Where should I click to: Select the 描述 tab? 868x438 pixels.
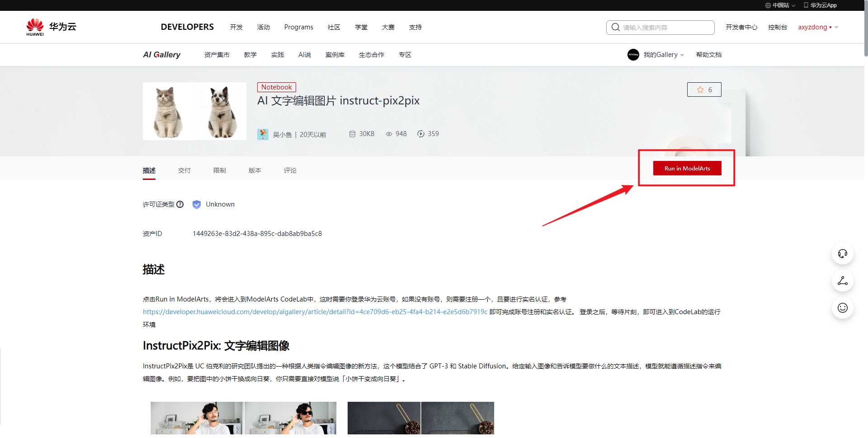(149, 170)
